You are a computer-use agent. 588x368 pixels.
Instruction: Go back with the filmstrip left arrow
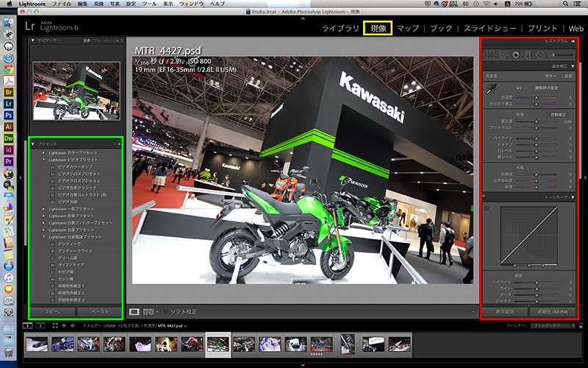(64, 325)
